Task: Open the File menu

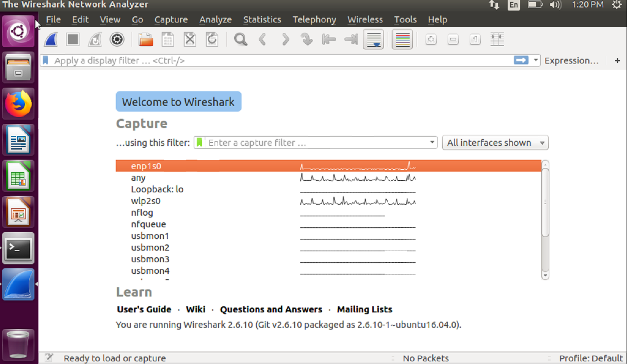Action: [x=53, y=19]
